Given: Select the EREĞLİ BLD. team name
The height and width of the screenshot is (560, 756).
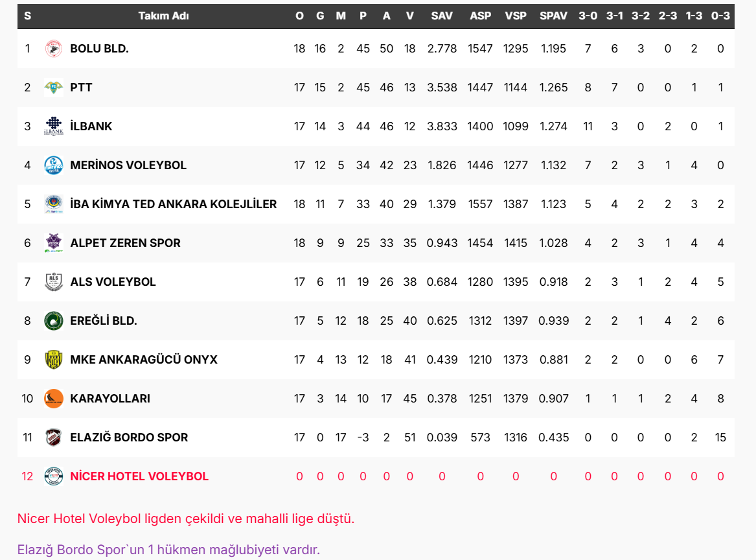Looking at the screenshot, I should tap(104, 321).
